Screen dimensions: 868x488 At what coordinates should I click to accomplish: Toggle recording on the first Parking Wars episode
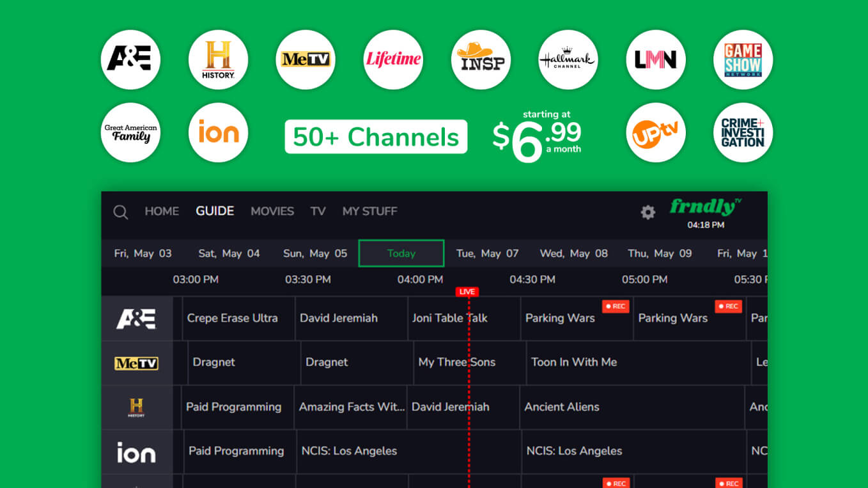pyautogui.click(x=616, y=306)
